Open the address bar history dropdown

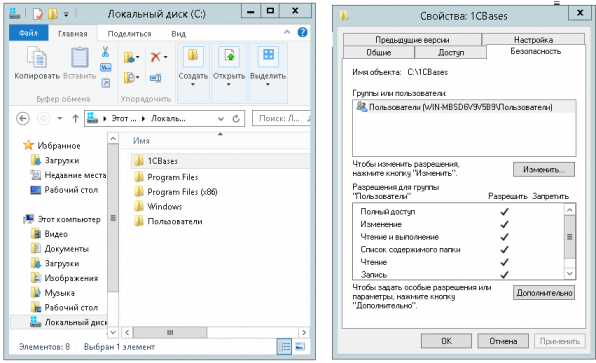[221, 119]
